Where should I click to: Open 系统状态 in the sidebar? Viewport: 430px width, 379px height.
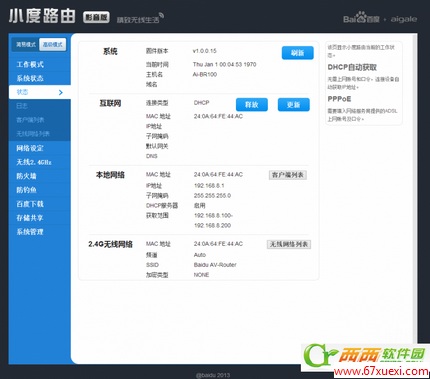(30, 78)
